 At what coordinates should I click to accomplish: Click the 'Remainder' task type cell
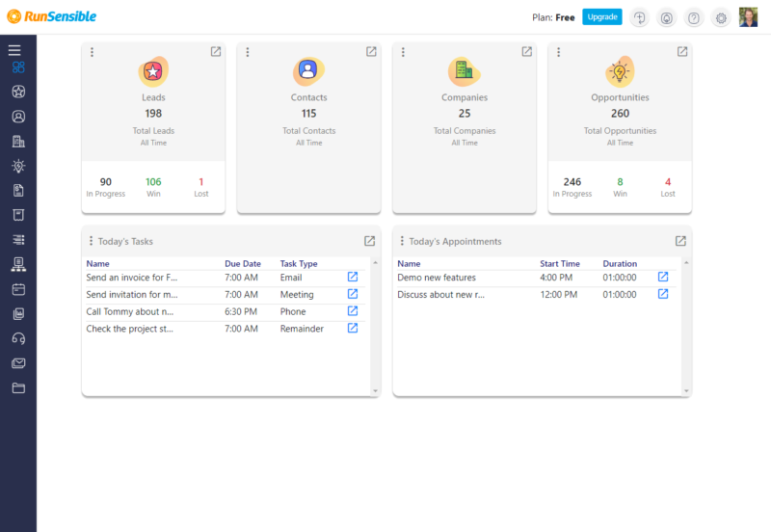[302, 329]
